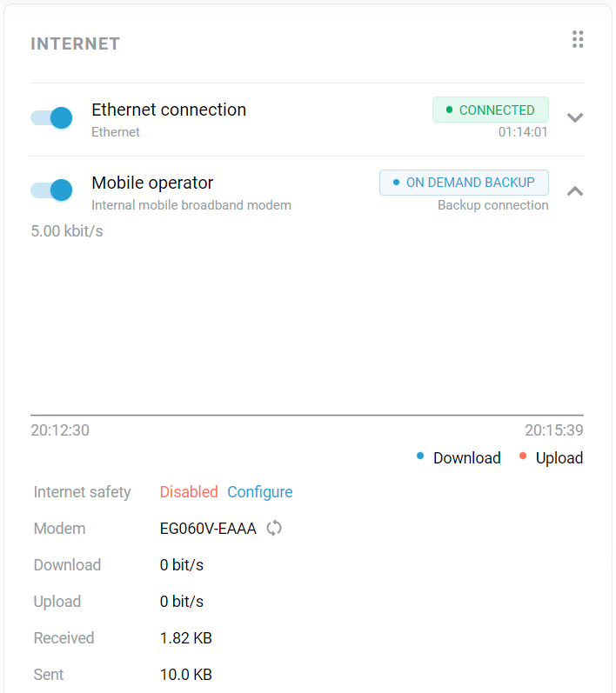Click the EG060V-EAAA modem name

[x=208, y=529]
